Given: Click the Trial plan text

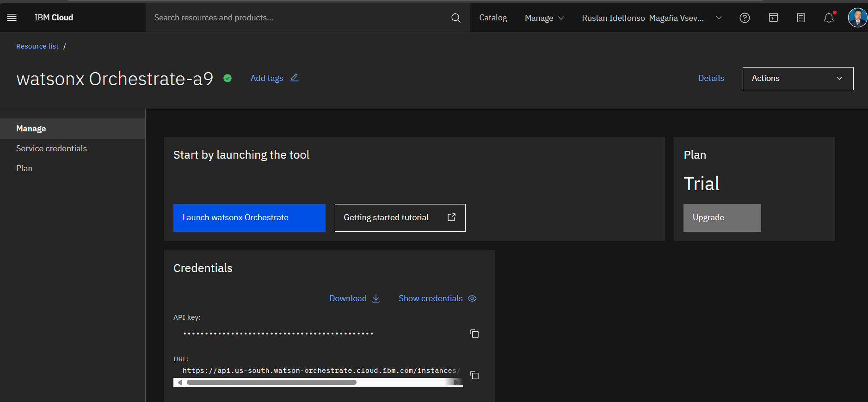Looking at the screenshot, I should click(x=702, y=184).
